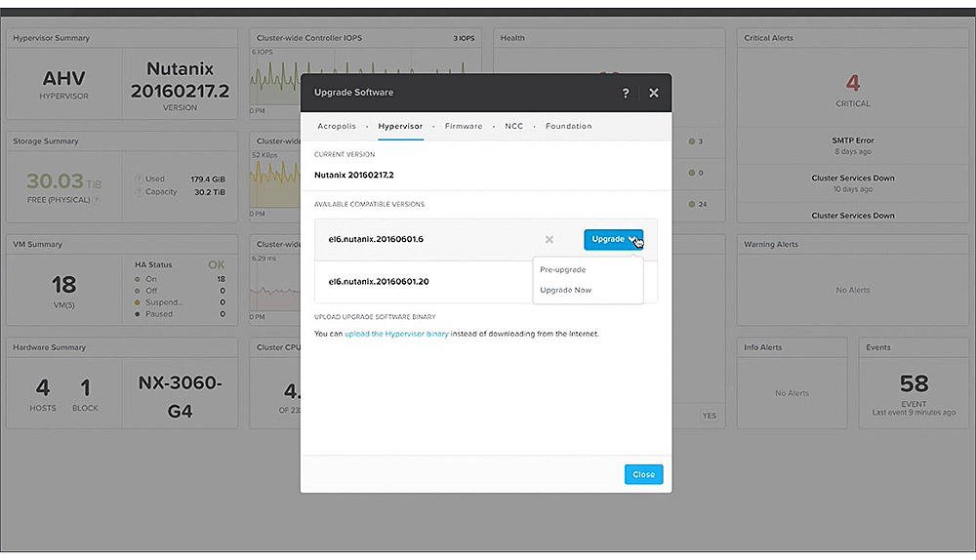
Task: Click Warning Alerts panel title
Action: coord(771,245)
